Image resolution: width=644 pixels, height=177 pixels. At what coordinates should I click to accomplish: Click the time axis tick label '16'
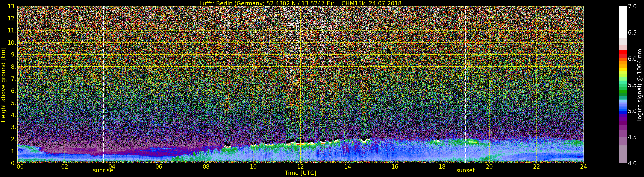pyautogui.click(x=395, y=166)
